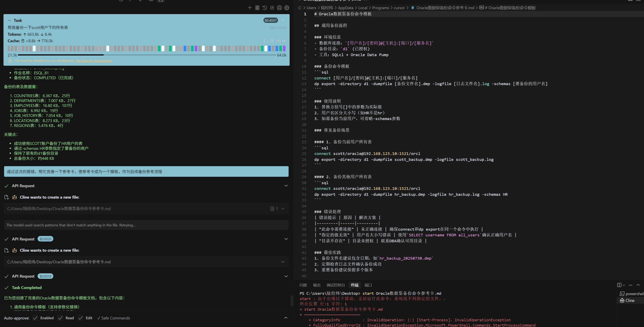Screen dimensions: 644x327
Task: Click the $0.4557 total cost badge
Action: 270,20
